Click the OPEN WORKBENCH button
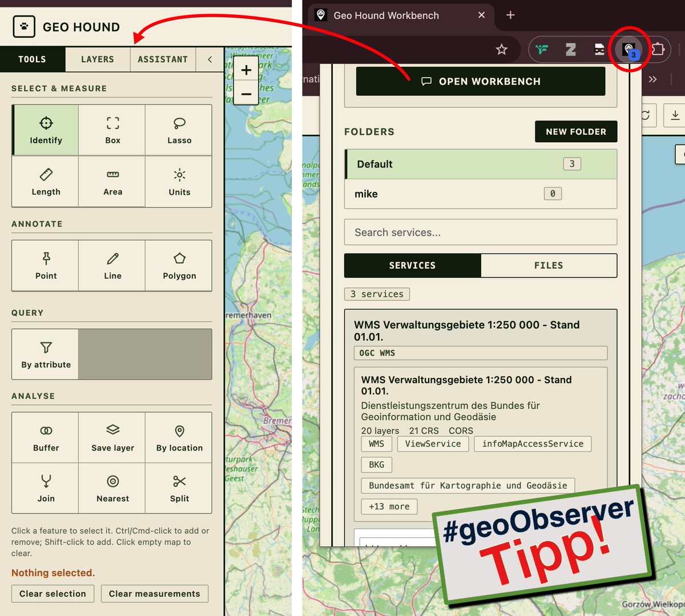Screen dimensions: 685x616 [481, 81]
